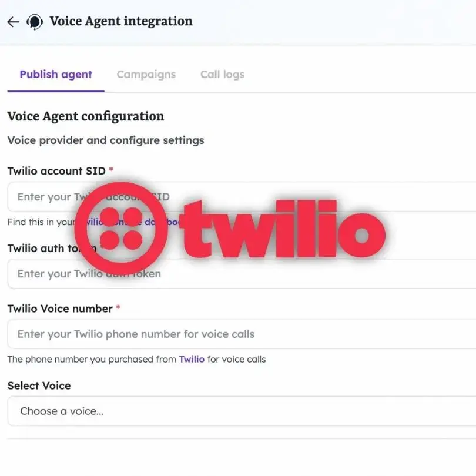This screenshot has width=476, height=476.
Task: Click the Twilio account SID label
Action: [x=56, y=171]
